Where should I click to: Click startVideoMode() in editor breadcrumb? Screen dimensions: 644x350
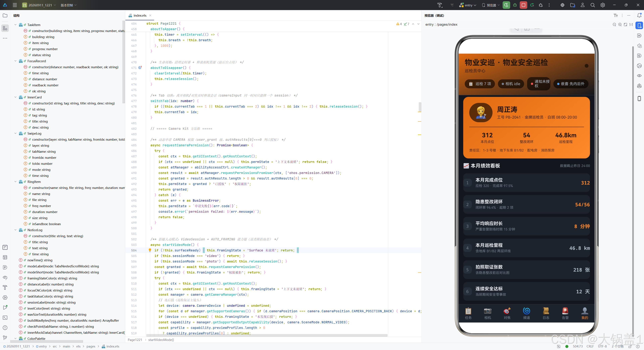click(161, 340)
